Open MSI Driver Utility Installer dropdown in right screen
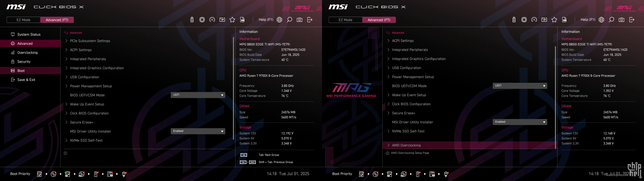Screen dimensions: 644x181 coord(520,122)
